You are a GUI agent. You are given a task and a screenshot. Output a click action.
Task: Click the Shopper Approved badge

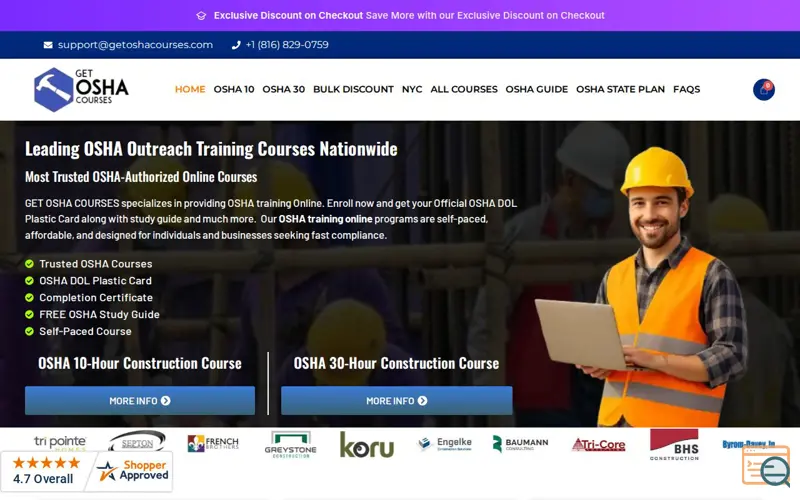point(133,470)
